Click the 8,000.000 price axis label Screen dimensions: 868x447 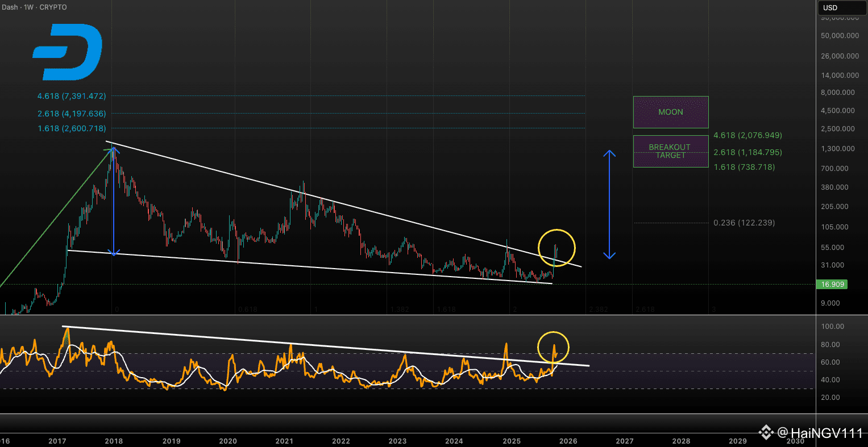pos(837,92)
